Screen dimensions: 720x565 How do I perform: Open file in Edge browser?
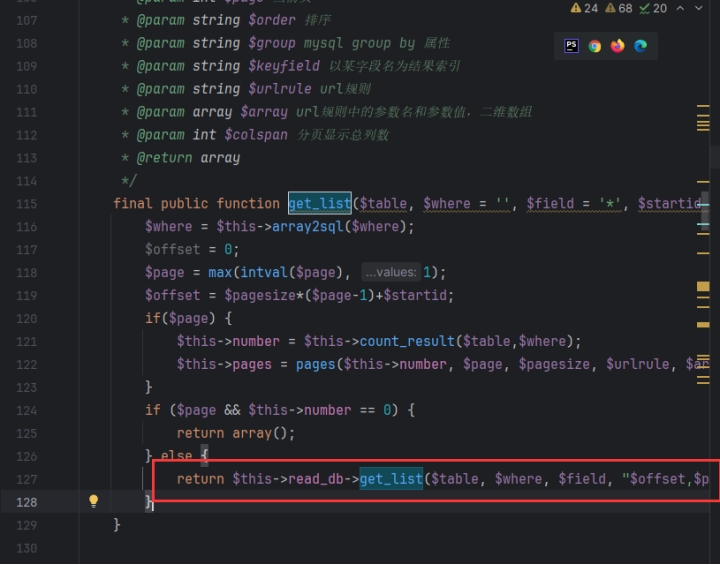640,46
